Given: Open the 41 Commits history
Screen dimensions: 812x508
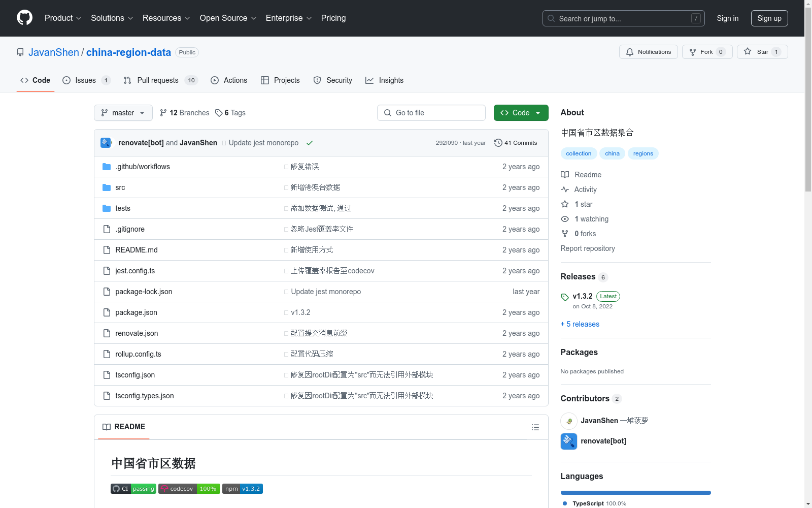Looking at the screenshot, I should coord(516,143).
